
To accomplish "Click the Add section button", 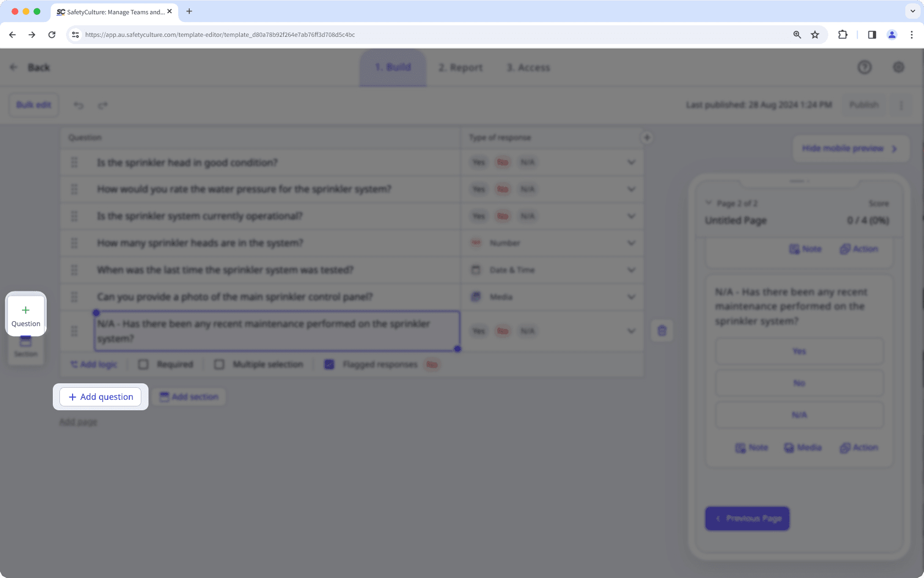I will 189,397.
